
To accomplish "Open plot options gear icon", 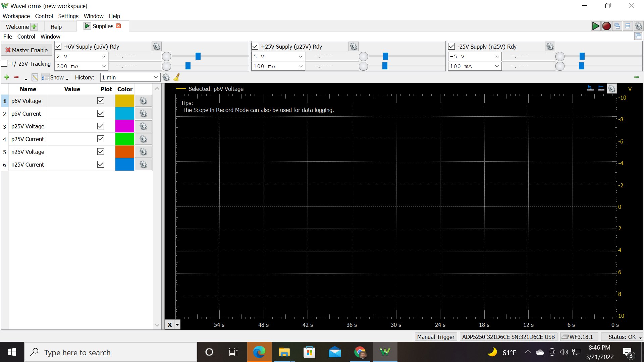I will 612,88.
